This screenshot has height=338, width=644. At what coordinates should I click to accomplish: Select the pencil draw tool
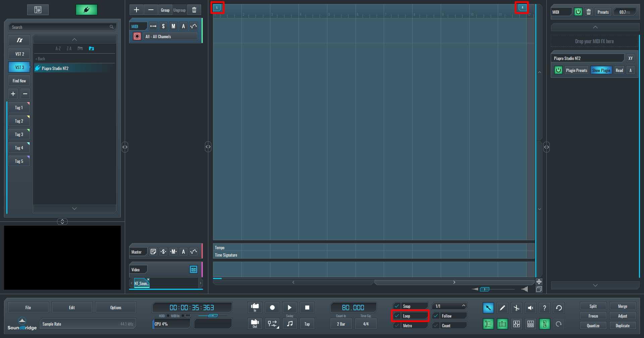point(502,308)
